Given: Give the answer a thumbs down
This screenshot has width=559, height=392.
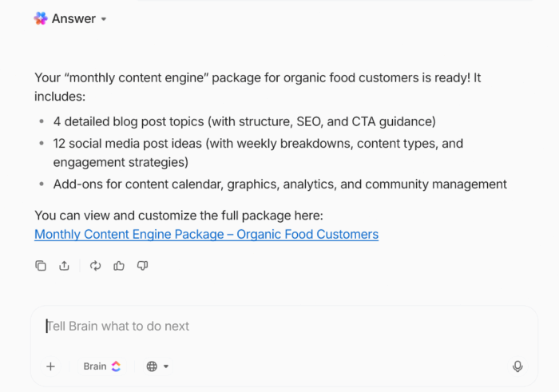Looking at the screenshot, I should 142,266.
